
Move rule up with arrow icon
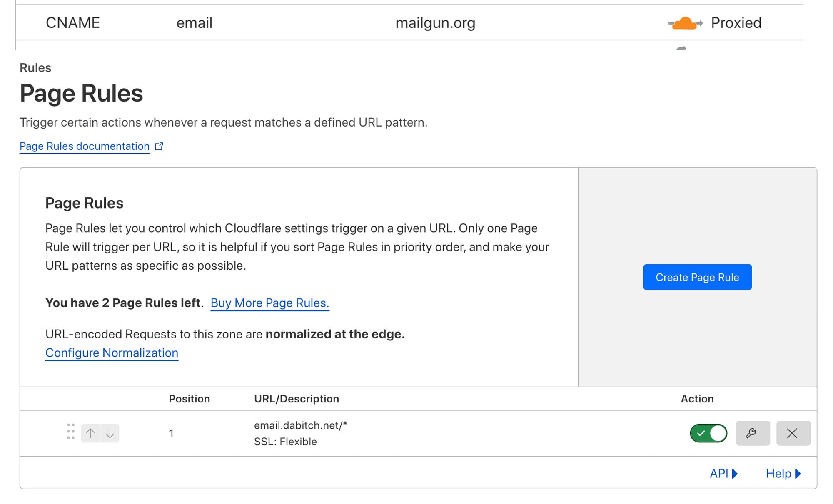coord(90,433)
